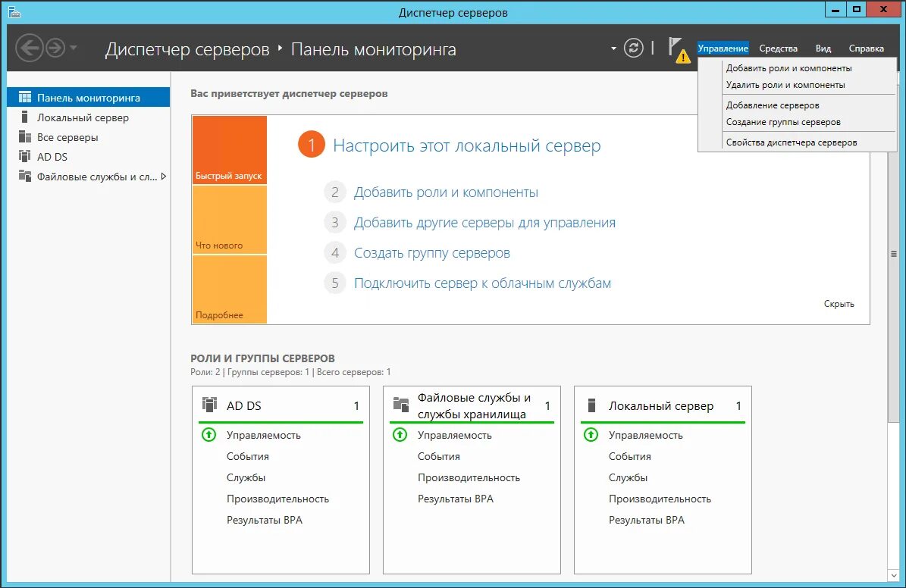Image resolution: width=906 pixels, height=588 pixels.
Task: Click the refresh icon in header
Action: (x=633, y=48)
